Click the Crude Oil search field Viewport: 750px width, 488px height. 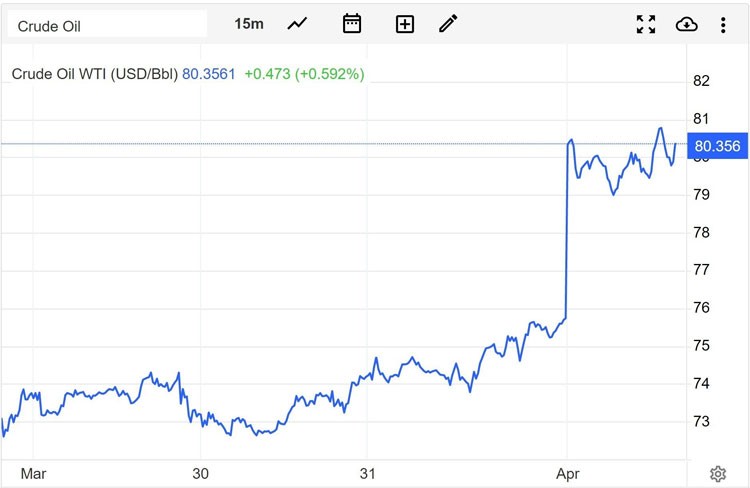tap(106, 24)
